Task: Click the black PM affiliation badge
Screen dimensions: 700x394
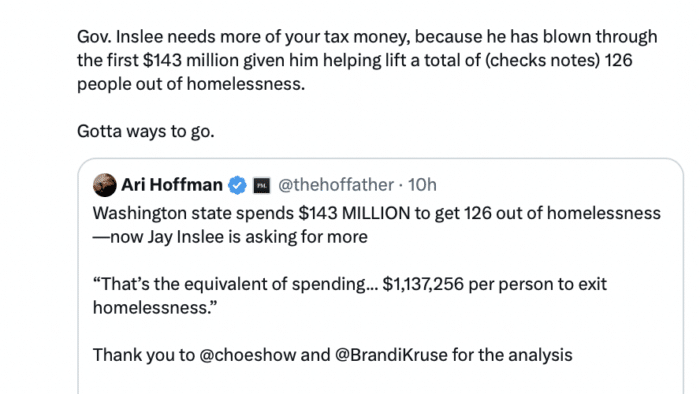Action: coord(262,185)
